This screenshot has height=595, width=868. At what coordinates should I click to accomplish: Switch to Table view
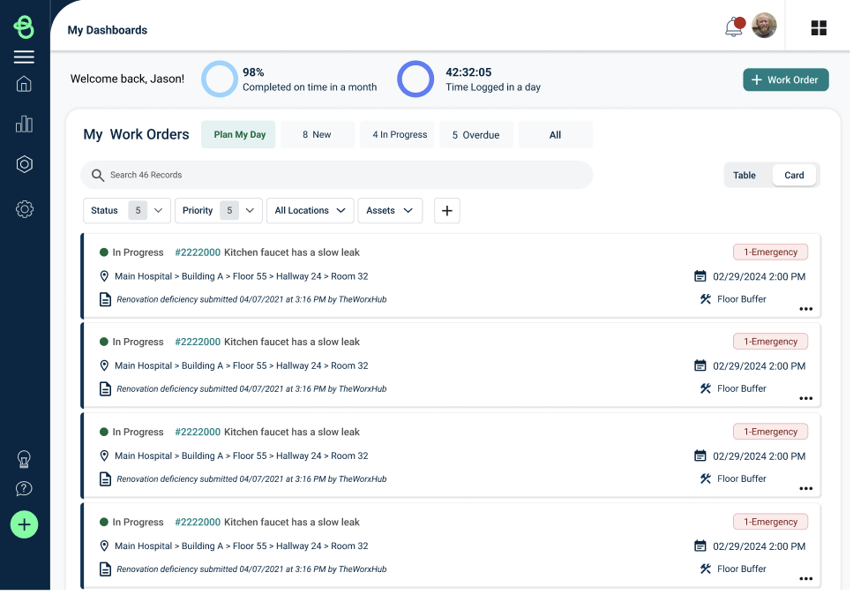point(744,175)
